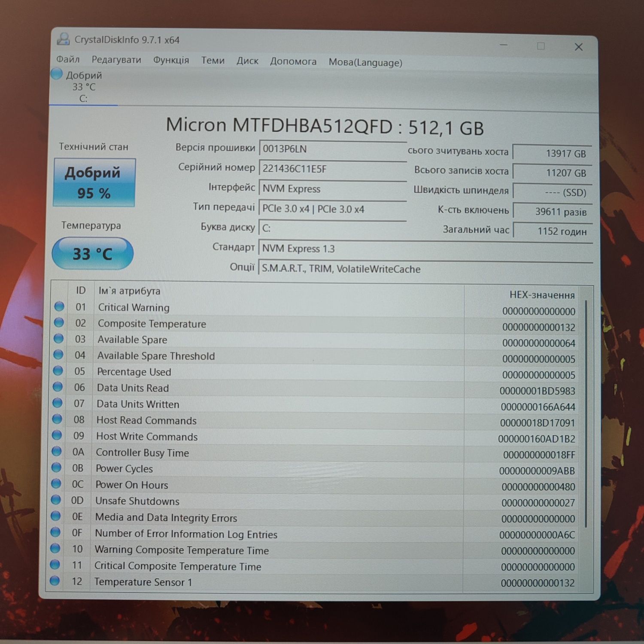The image size is (644, 644).
Task: Click the firmware version field 0013P6LN
Action: tap(333, 149)
